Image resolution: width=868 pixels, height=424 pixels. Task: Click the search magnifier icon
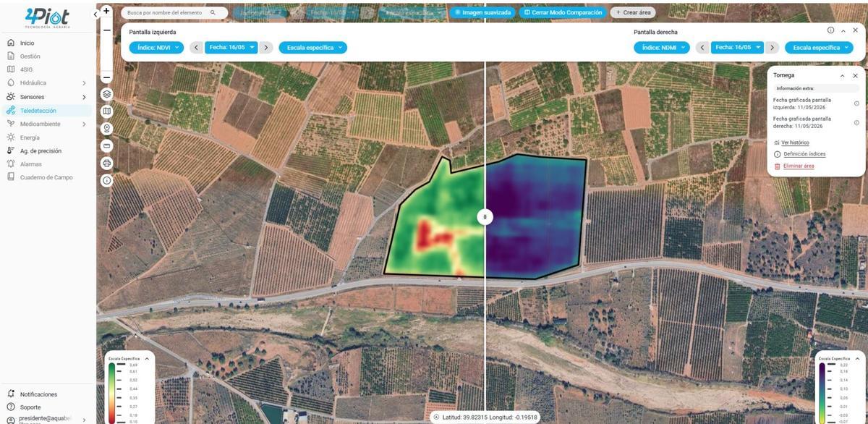pyautogui.click(x=213, y=13)
